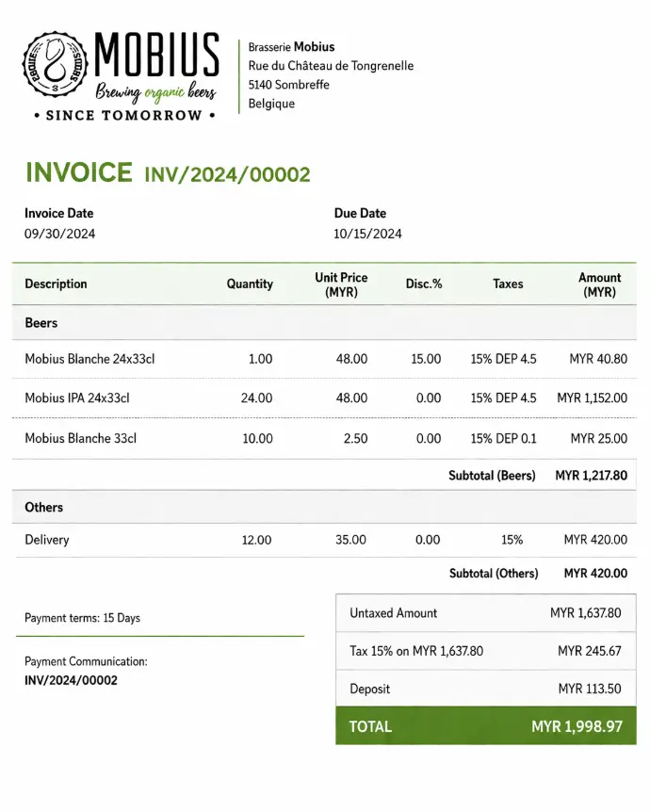Click the Deposit MYR 113.50 row
The width and height of the screenshot is (650, 812).
tap(485, 689)
